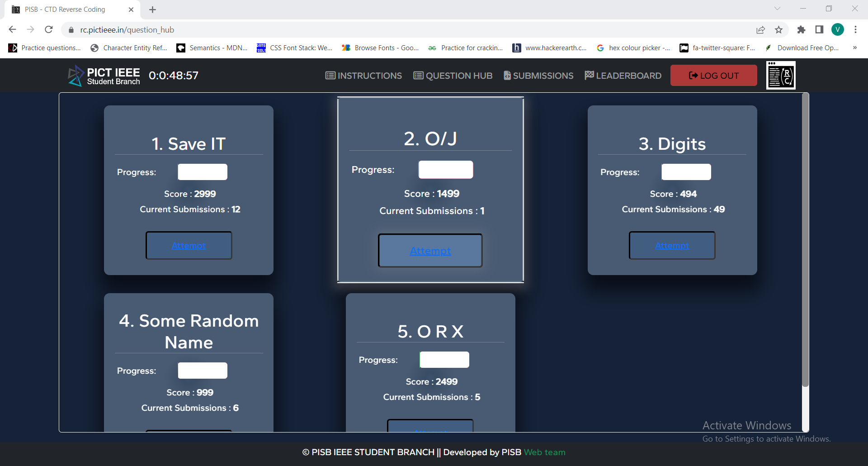The width and height of the screenshot is (868, 466).
Task: Open the fa-twitter-square bookmark
Action: 717,48
